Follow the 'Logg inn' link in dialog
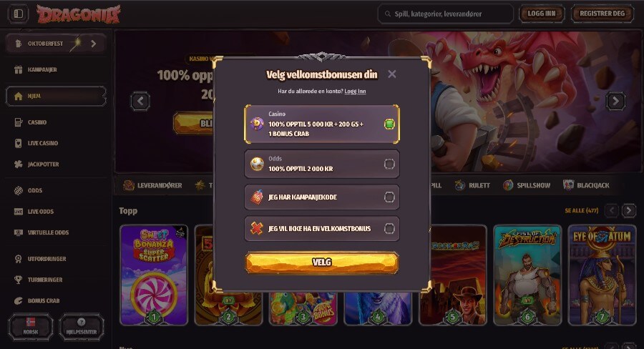 point(355,91)
